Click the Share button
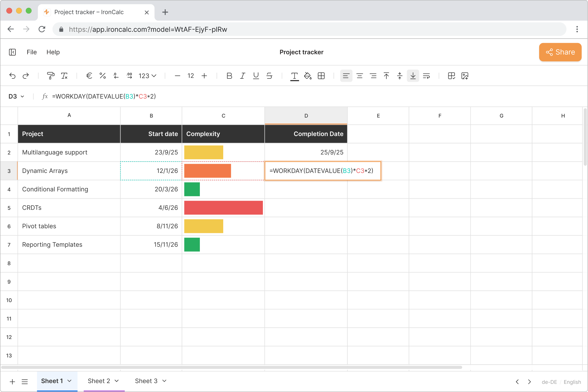The width and height of the screenshot is (588, 392). (560, 52)
